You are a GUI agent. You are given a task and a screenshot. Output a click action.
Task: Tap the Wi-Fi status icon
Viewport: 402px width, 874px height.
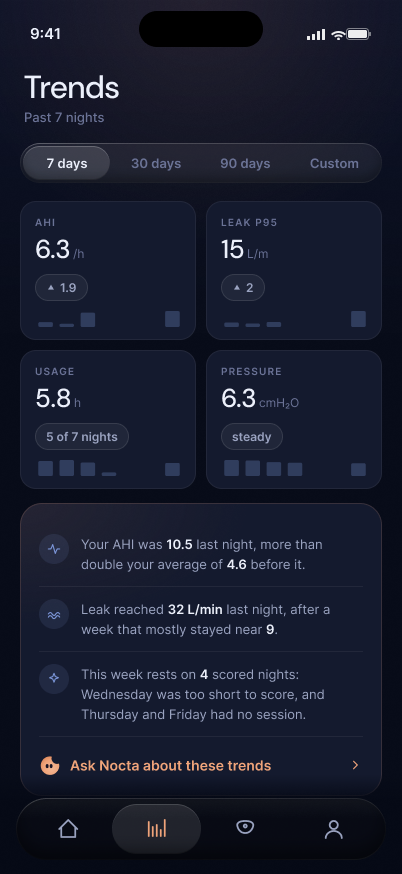(x=337, y=35)
